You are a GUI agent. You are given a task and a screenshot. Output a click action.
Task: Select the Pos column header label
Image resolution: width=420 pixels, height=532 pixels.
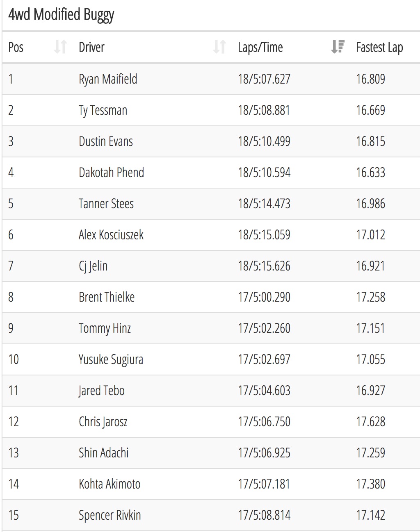16,47
